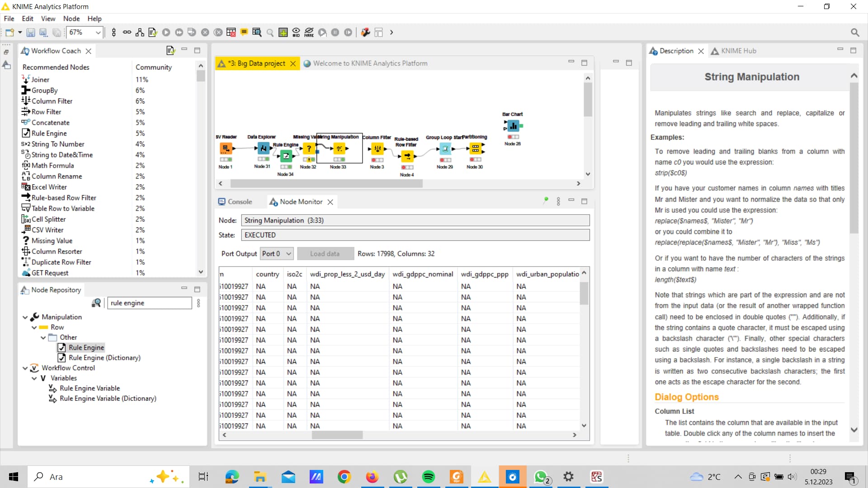Enable the Rule Engine checkbox in Node Repository
Viewport: 868px width, 488px height.
[x=62, y=347]
